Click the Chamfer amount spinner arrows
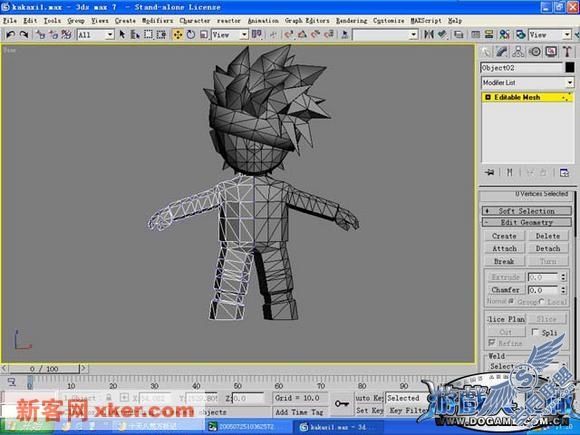 563,290
